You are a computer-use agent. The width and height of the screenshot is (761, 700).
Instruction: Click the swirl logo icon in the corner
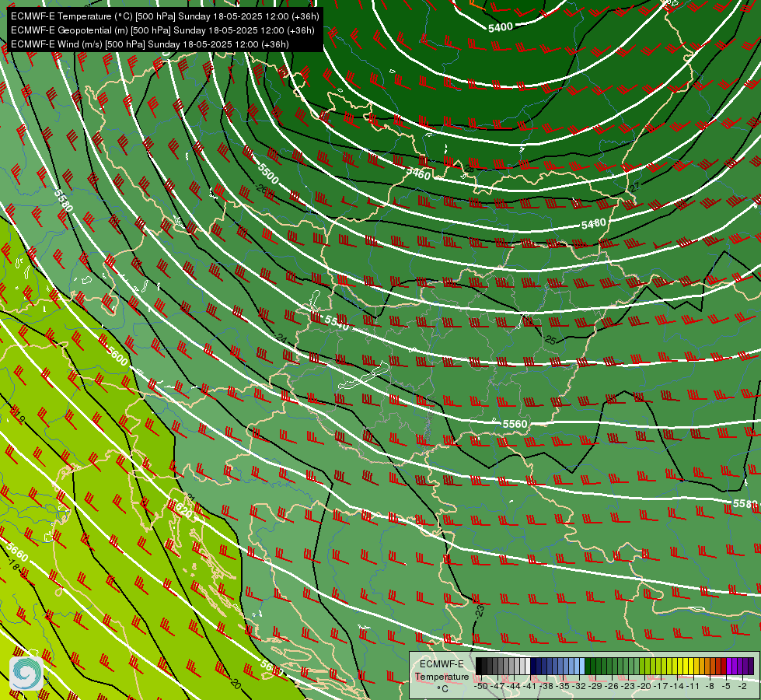coord(26,673)
